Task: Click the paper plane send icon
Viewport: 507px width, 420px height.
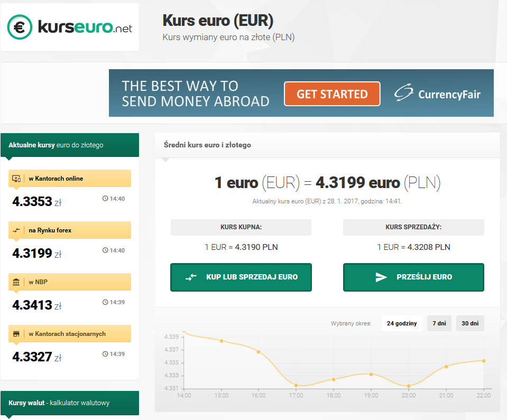Action: 381,277
